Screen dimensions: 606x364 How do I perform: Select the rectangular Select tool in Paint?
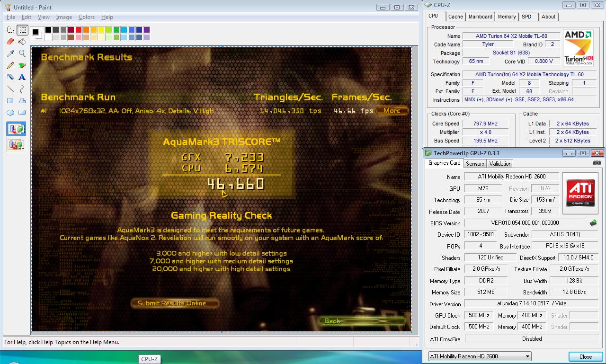[x=22, y=30]
